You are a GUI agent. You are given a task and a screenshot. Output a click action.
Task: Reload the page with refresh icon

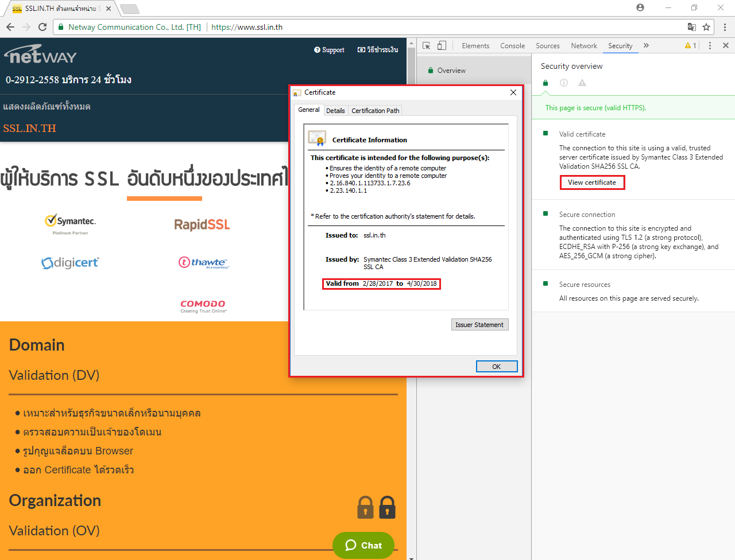click(x=42, y=27)
